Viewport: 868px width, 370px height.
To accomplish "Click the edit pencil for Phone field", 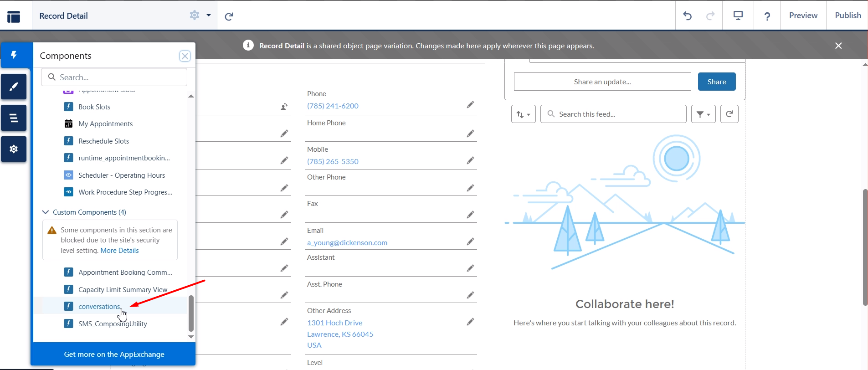I will (471, 105).
